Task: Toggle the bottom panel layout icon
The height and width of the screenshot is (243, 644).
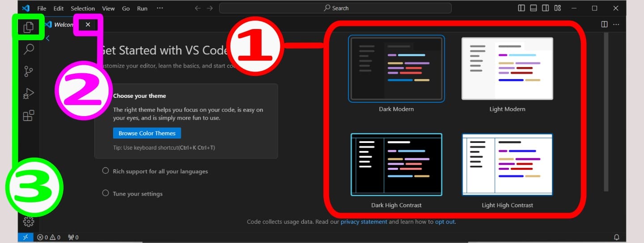Action: [534, 8]
